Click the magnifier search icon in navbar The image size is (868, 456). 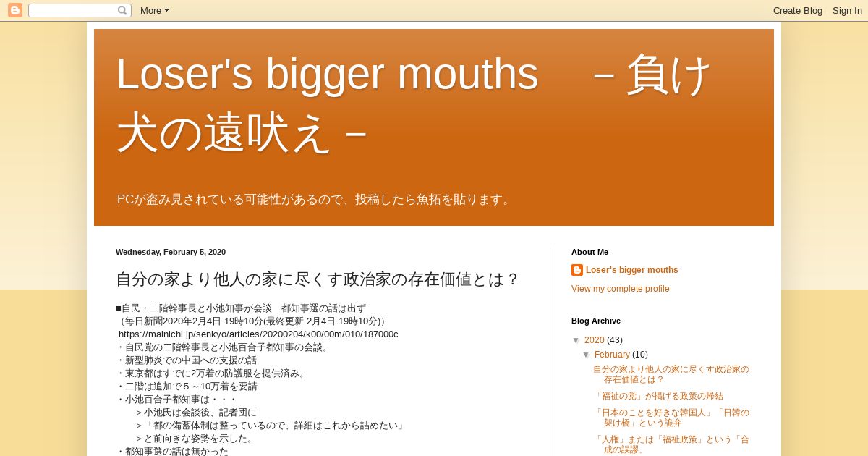tap(122, 10)
